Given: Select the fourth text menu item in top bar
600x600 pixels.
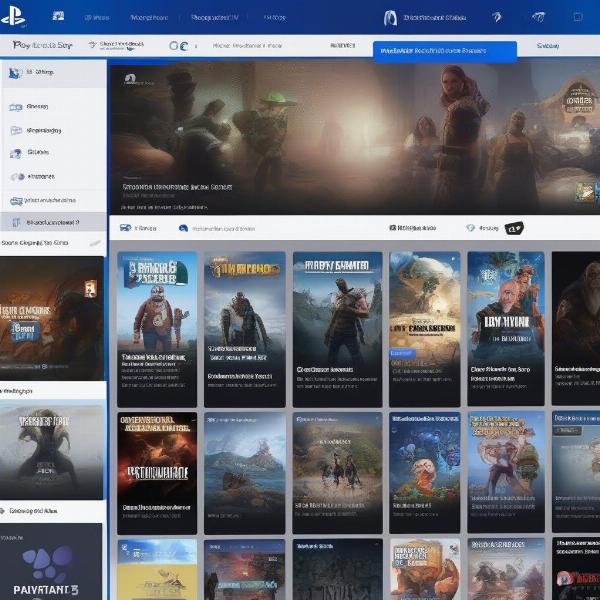Looking at the screenshot, I should coord(275,18).
